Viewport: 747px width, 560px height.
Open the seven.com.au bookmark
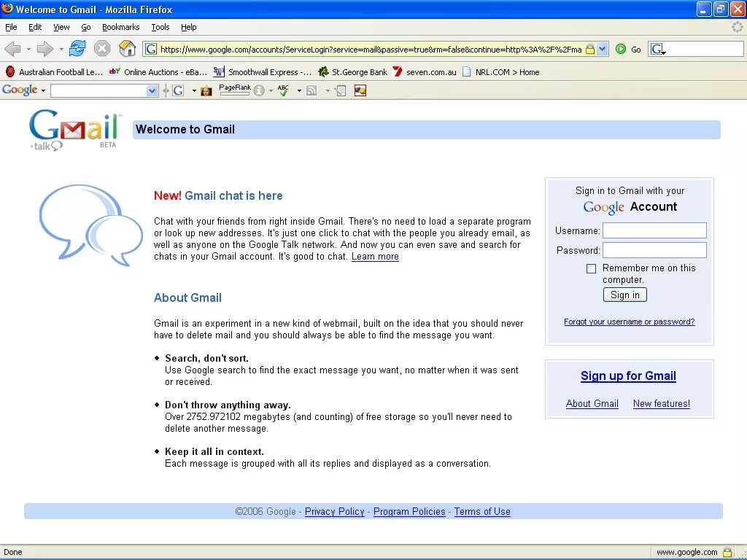click(424, 72)
